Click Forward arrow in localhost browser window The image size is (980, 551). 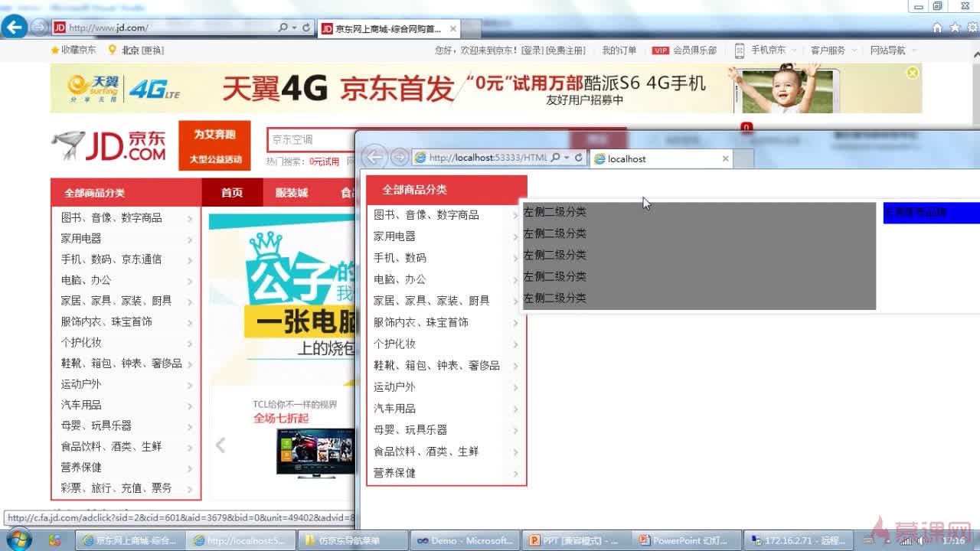[400, 157]
